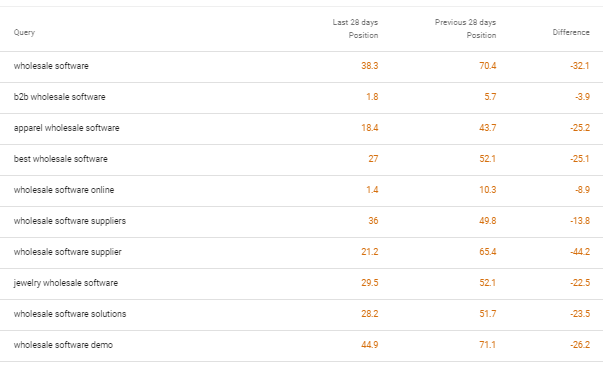Sort by Last 28 days Position header
Screen dimensions: 603x371
pyautogui.click(x=355, y=29)
